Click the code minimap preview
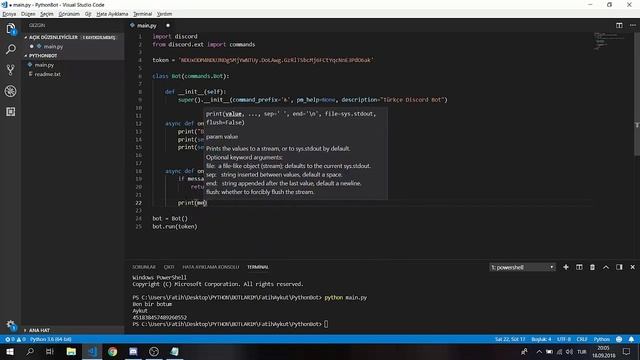This screenshot has height=360, width=640. click(x=610, y=41)
